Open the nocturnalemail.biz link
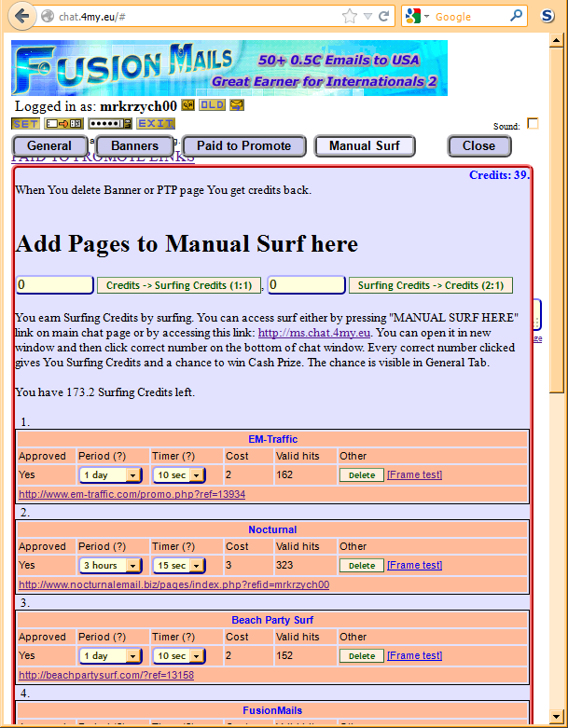Viewport: 568px width, 728px height. pyautogui.click(x=174, y=584)
